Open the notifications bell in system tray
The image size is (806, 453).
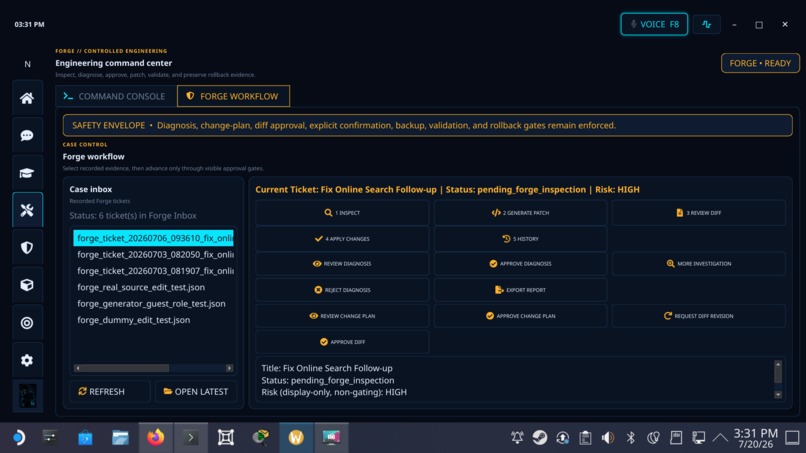[x=517, y=438]
